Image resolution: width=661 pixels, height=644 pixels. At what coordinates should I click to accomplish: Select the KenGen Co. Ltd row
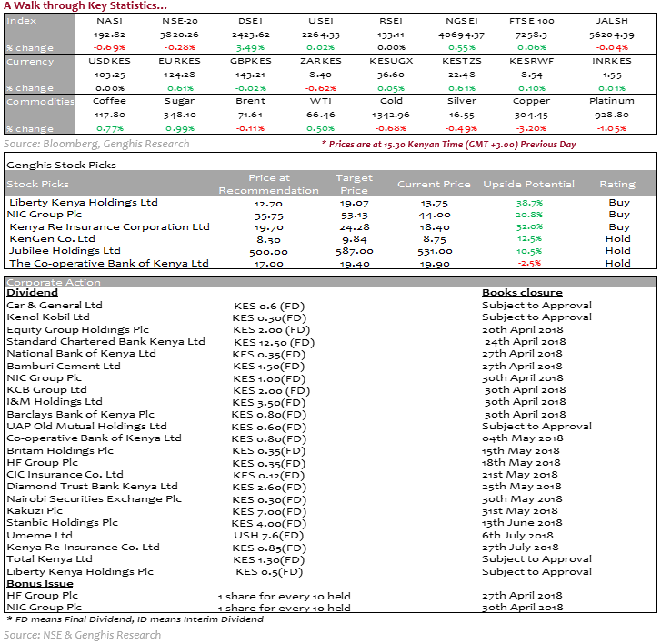53,238
